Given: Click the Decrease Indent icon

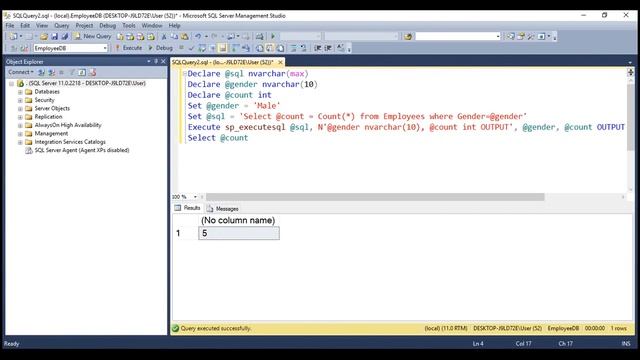Looking at the screenshot, I should (x=318, y=48).
